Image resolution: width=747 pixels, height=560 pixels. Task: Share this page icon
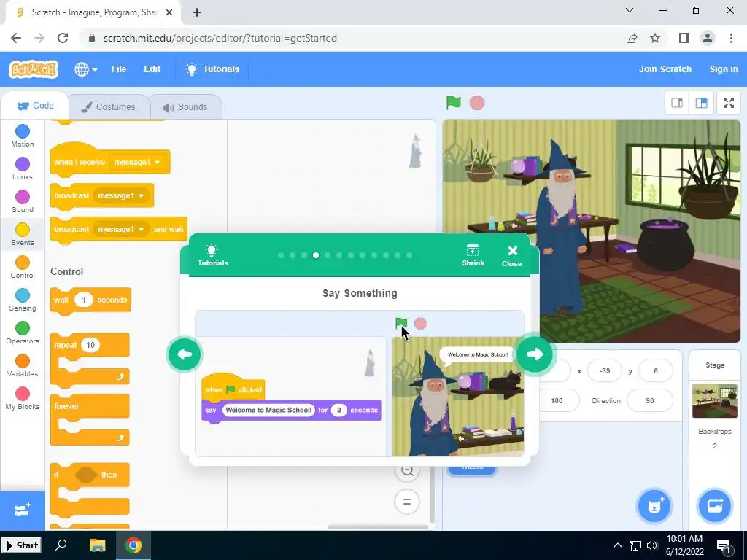[632, 38]
